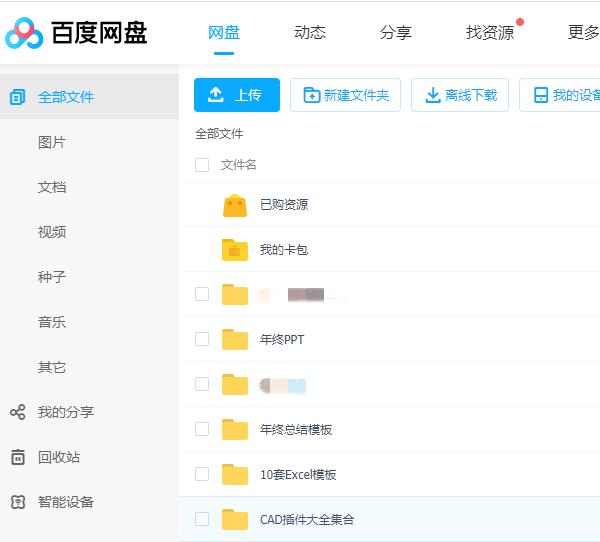Open the 年终总结模板 folder name link
600x542 pixels.
[296, 430]
